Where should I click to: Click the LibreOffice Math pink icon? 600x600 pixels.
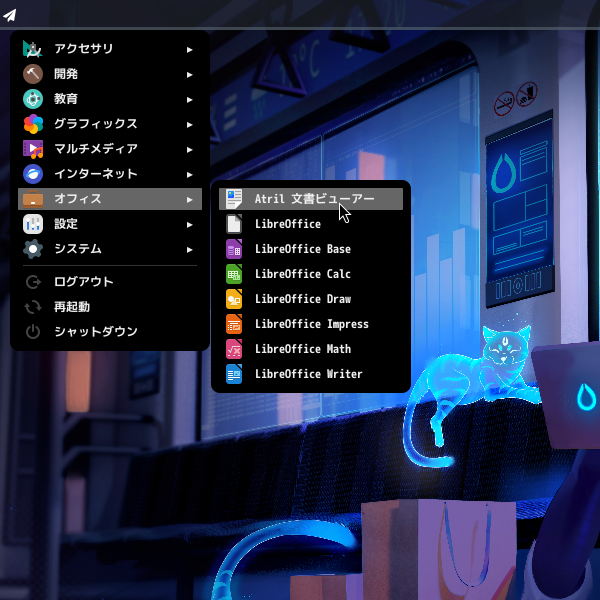tap(234, 349)
